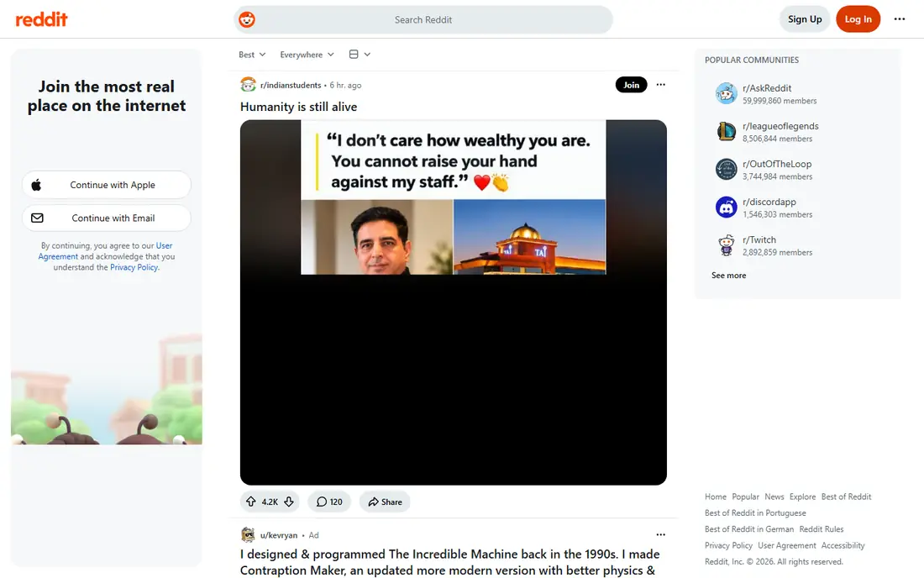This screenshot has width=924, height=578.
Task: Click the POPULAR COMMUNITIES heading
Action: pos(751,60)
